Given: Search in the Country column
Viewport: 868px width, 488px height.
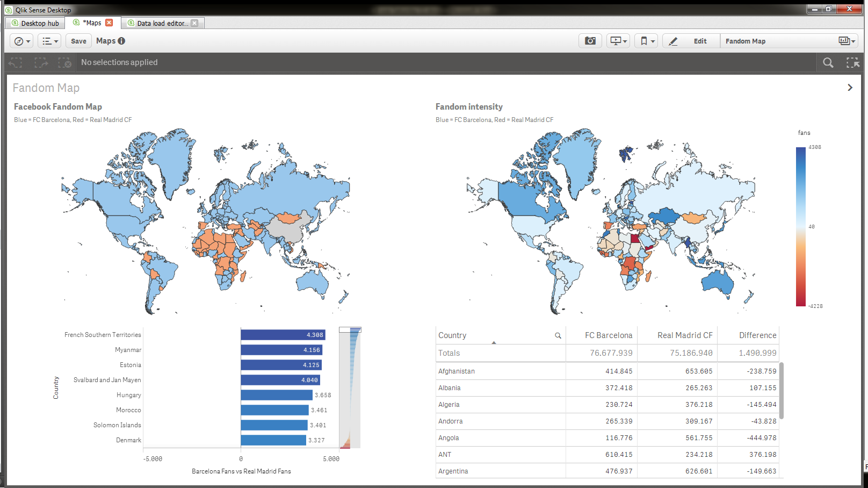Looking at the screenshot, I should click(558, 335).
